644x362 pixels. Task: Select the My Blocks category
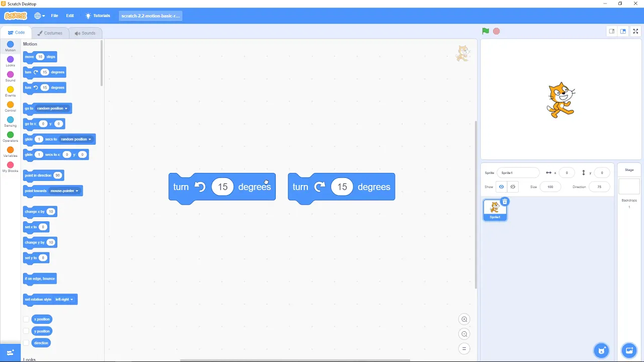(x=10, y=167)
